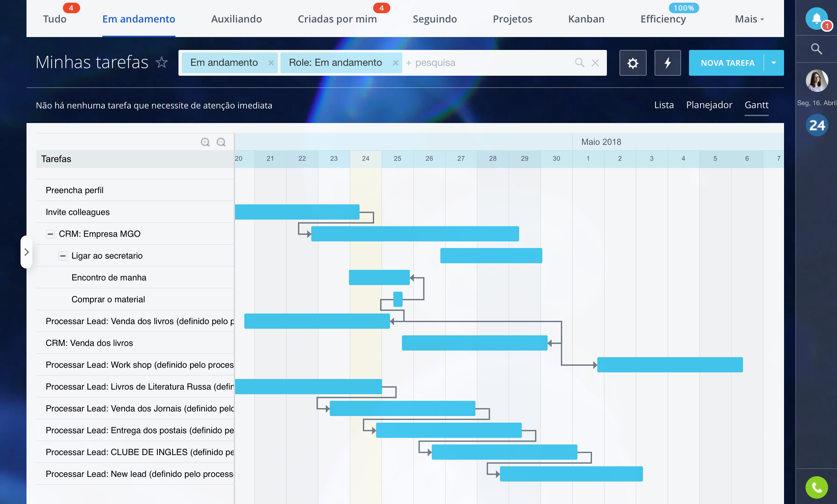Viewport: 837px width, 504px height.
Task: Zoom out the Gantt chart
Action: tap(221, 142)
